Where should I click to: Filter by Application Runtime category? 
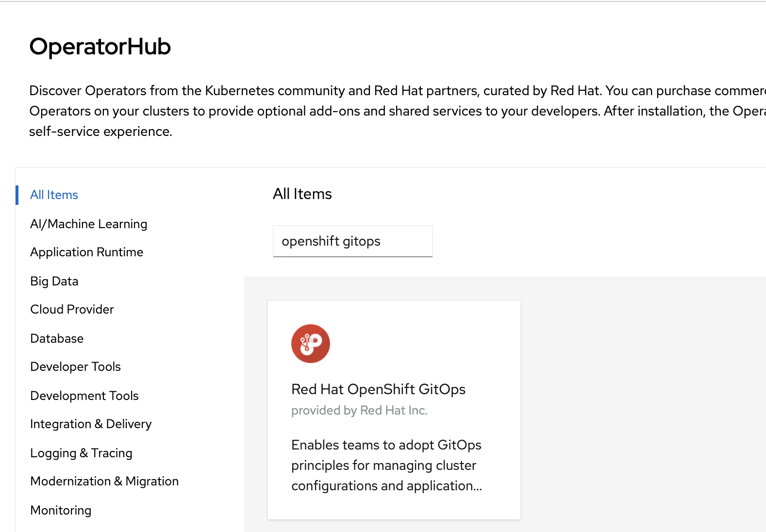[x=86, y=252]
